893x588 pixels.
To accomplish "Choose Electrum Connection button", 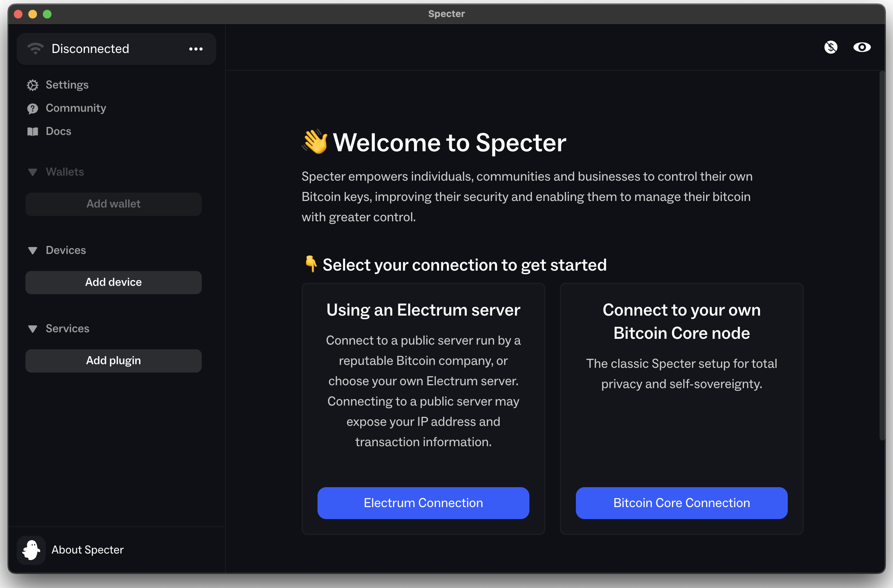I will pos(423,503).
